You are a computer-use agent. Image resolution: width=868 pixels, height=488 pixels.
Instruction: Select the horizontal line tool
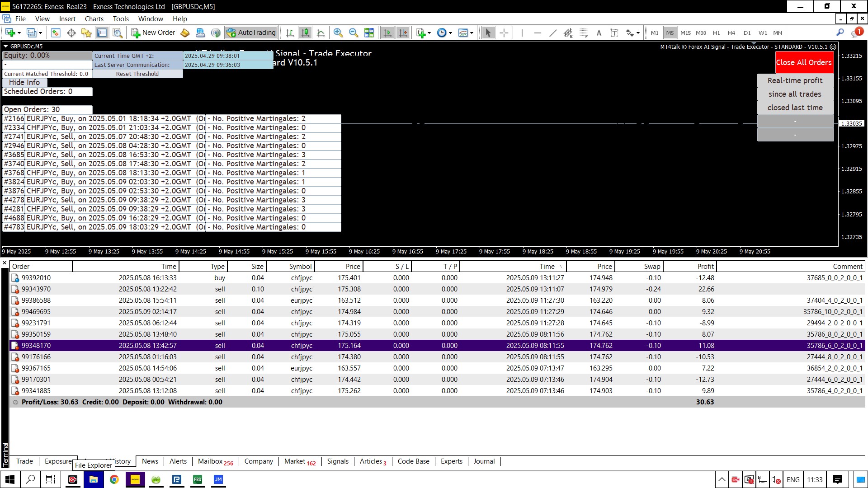[537, 33]
